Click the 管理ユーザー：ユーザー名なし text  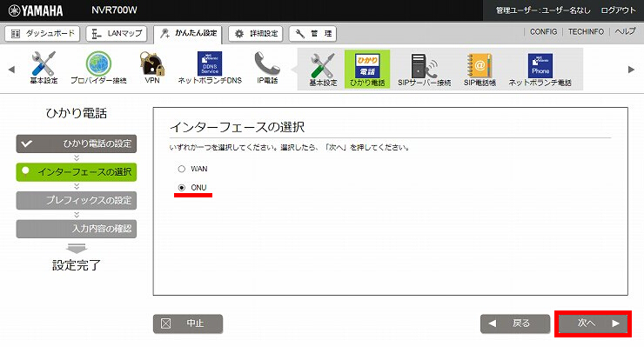(x=543, y=10)
